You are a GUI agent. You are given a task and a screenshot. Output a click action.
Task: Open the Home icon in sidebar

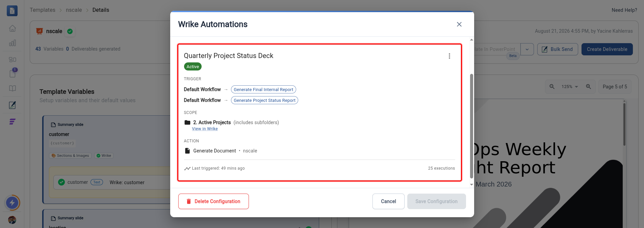12,28
